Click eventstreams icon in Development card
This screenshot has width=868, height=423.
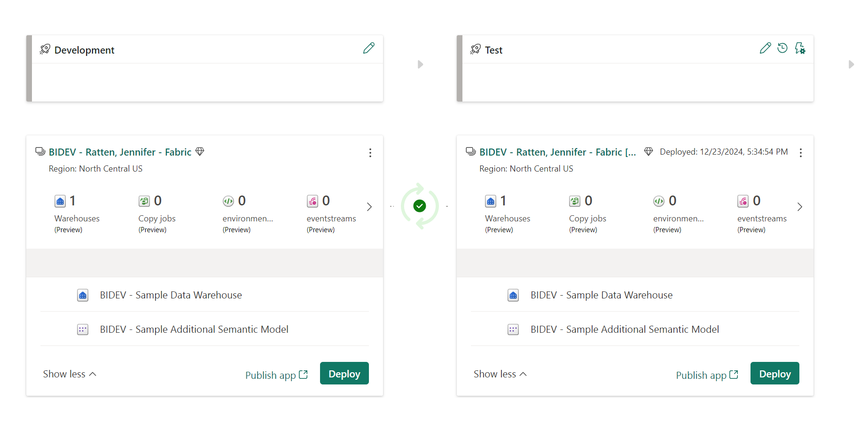click(313, 201)
